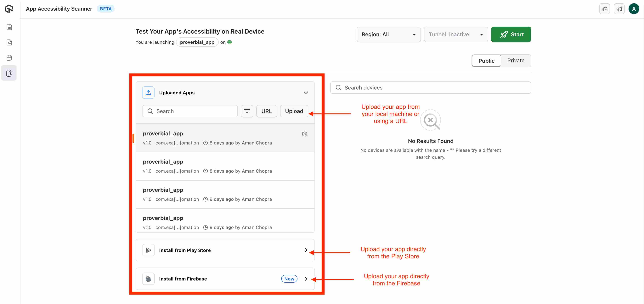Open the document icon in the sidebar
This screenshot has height=304, width=644.
pos(9,27)
